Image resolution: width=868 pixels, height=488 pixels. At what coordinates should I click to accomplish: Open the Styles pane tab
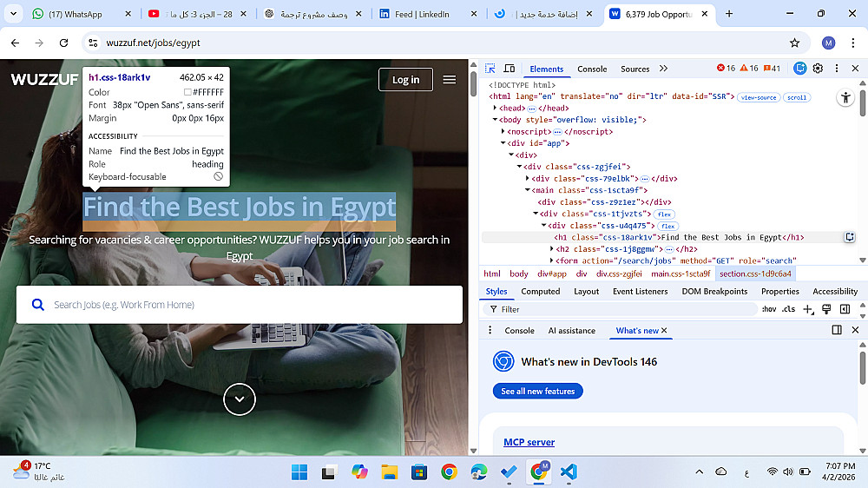point(496,292)
